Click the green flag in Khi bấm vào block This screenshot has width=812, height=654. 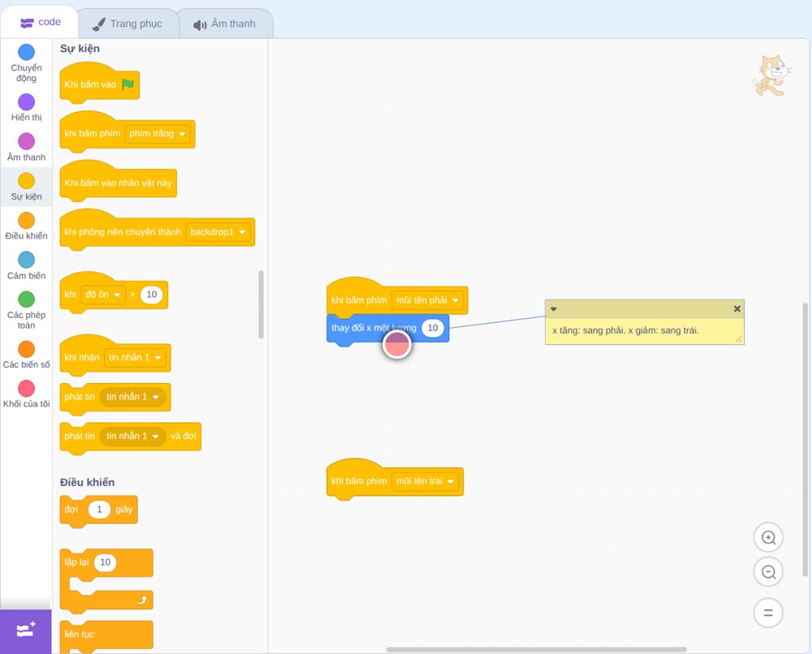(127, 84)
